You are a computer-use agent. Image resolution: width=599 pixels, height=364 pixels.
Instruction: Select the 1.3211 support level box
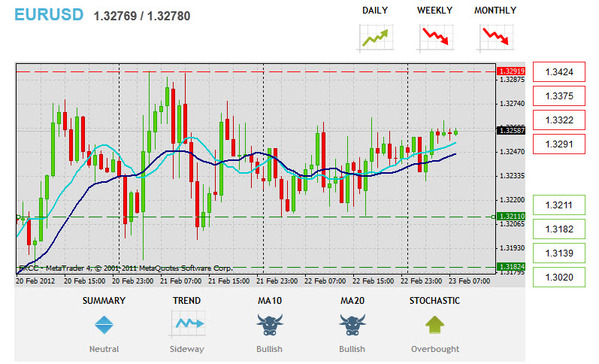(559, 205)
